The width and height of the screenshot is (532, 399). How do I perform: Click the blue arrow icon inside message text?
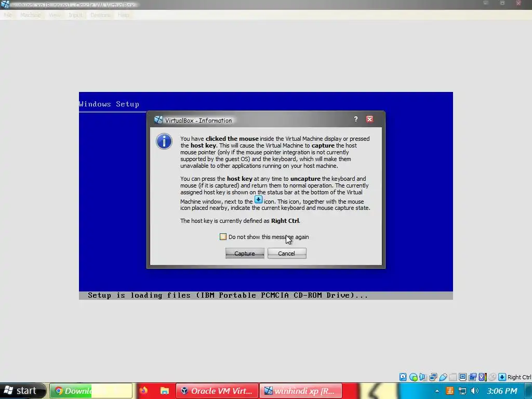[259, 199]
